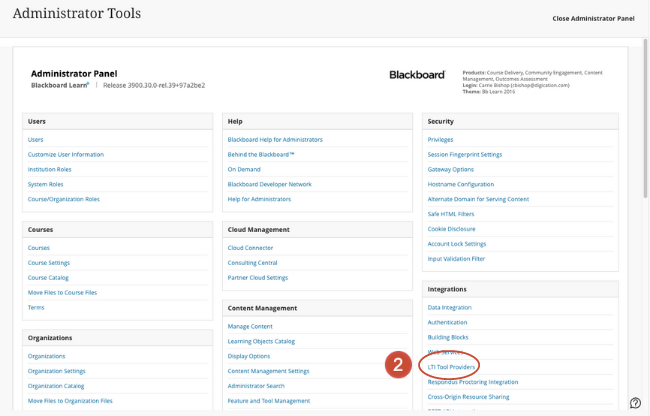Open Cross-Origin Resource Sharing
The image size is (650, 416).
tap(468, 397)
